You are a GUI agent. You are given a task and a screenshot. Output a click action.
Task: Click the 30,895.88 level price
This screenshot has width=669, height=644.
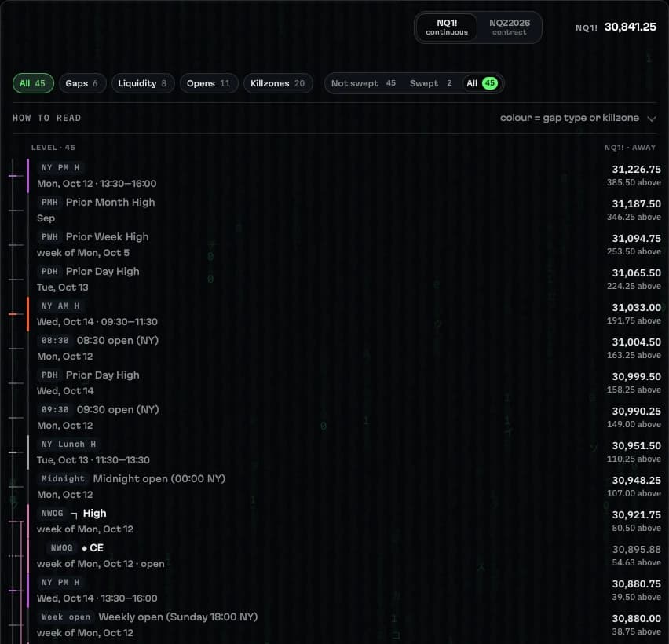(x=636, y=550)
